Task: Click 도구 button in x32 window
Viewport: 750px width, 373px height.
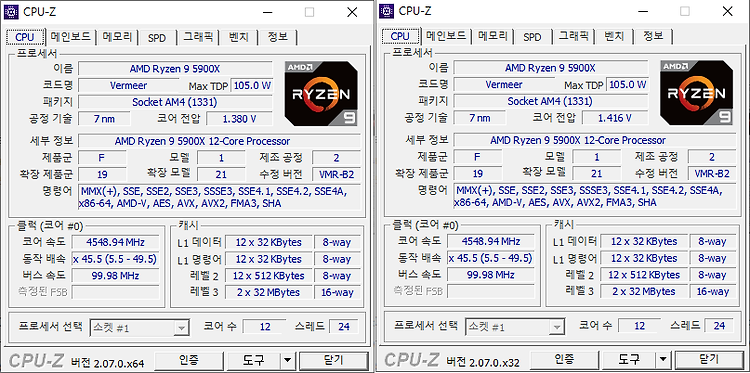Action: 629,359
